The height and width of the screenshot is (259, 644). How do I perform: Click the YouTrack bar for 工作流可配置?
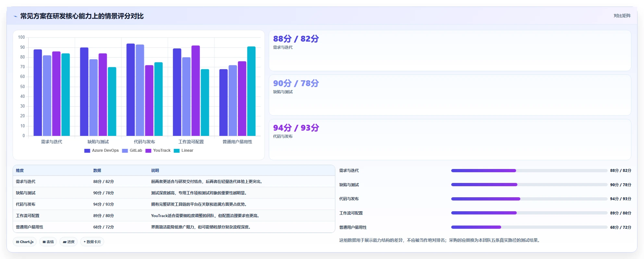pyautogui.click(x=196, y=91)
